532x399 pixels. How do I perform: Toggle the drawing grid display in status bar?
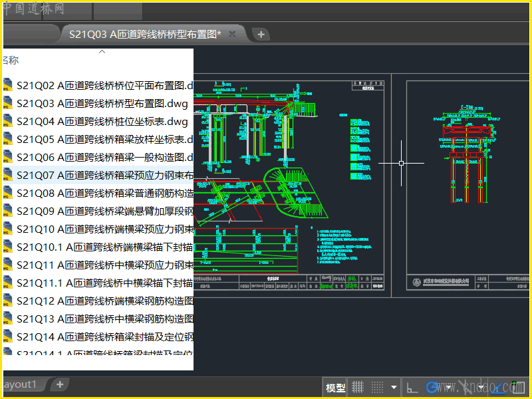click(358, 387)
